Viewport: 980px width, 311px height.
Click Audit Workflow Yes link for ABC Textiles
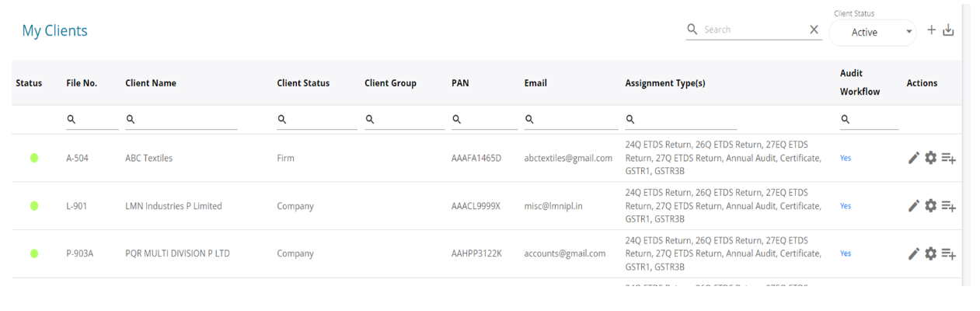[x=846, y=158]
